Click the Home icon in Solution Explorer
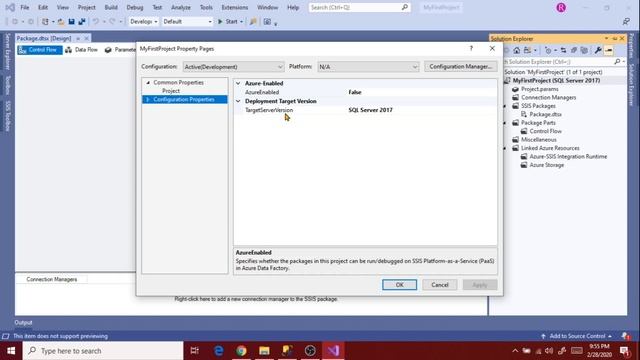Image resolution: width=640 pixels, height=360 pixels. pyautogui.click(x=517, y=50)
